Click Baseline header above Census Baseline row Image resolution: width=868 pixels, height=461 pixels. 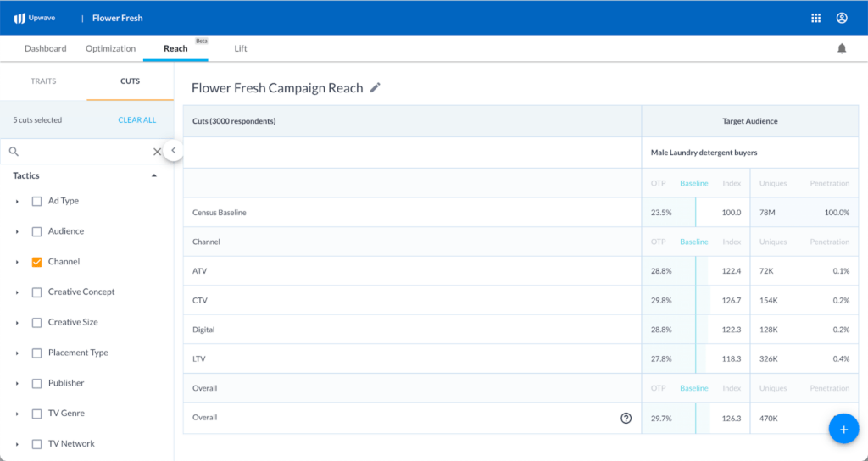(x=693, y=183)
